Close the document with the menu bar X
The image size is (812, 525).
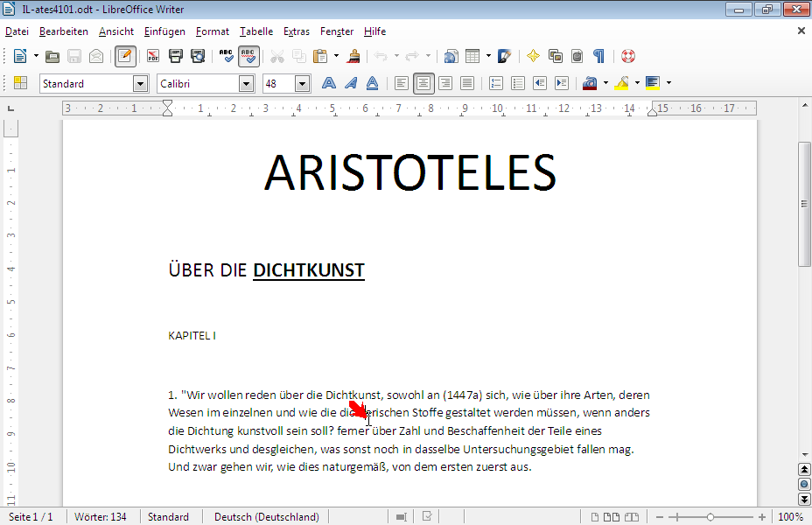801,31
